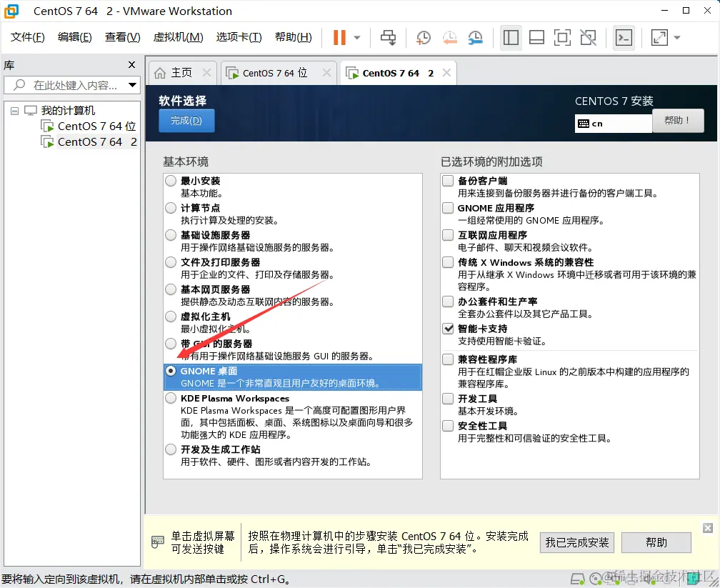Select the 最小安装 base environment
The height and width of the screenshot is (588, 720).
click(x=170, y=181)
